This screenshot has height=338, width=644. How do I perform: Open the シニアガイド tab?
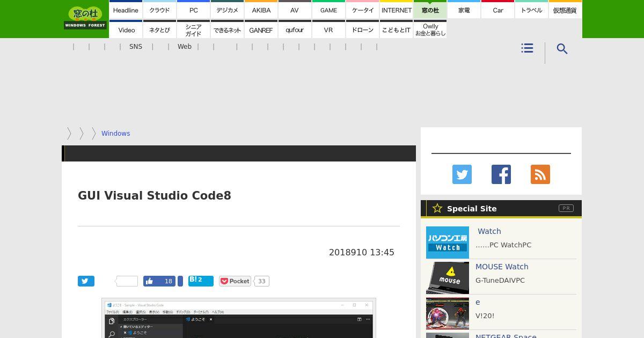pyautogui.click(x=193, y=30)
